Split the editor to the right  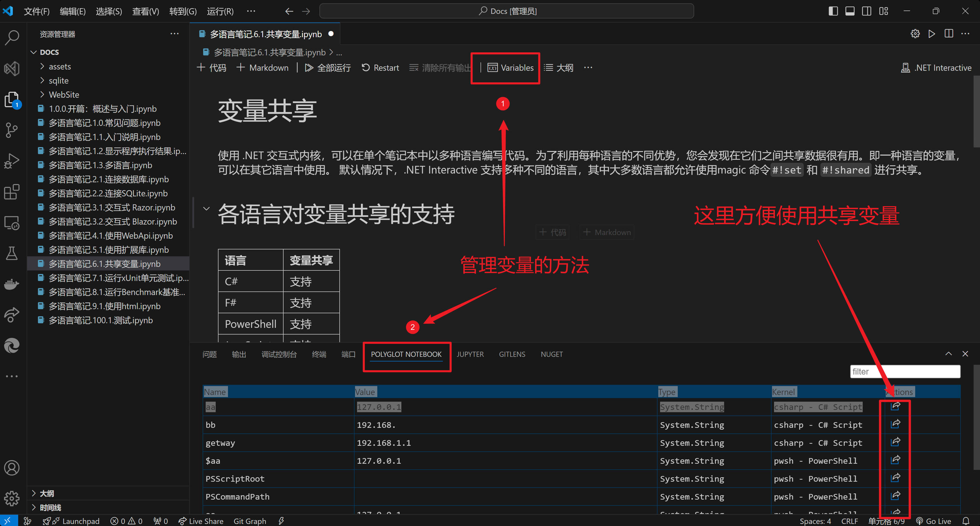(x=949, y=34)
